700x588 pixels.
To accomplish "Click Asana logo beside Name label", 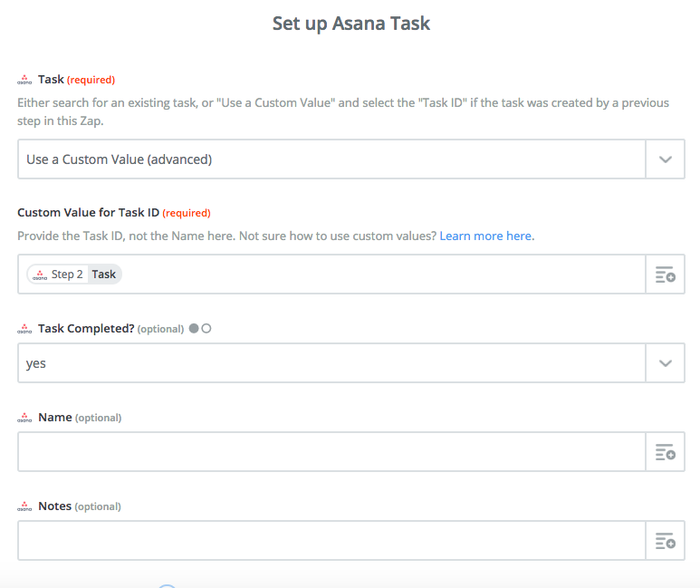I will click(24, 418).
